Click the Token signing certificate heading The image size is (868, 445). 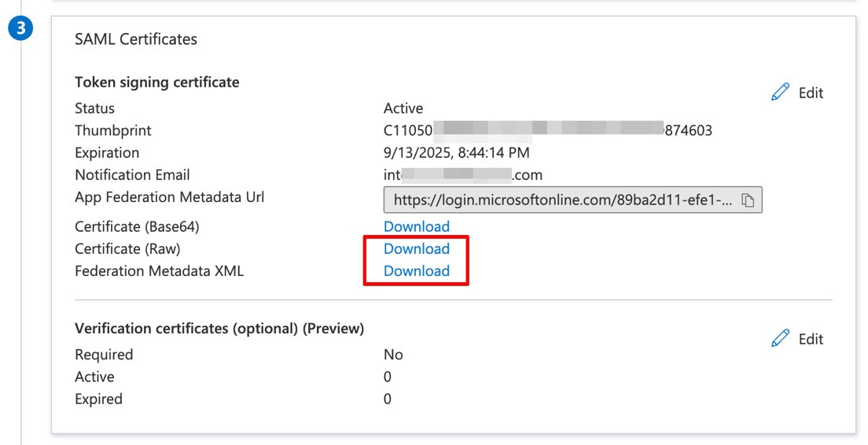[x=157, y=83]
